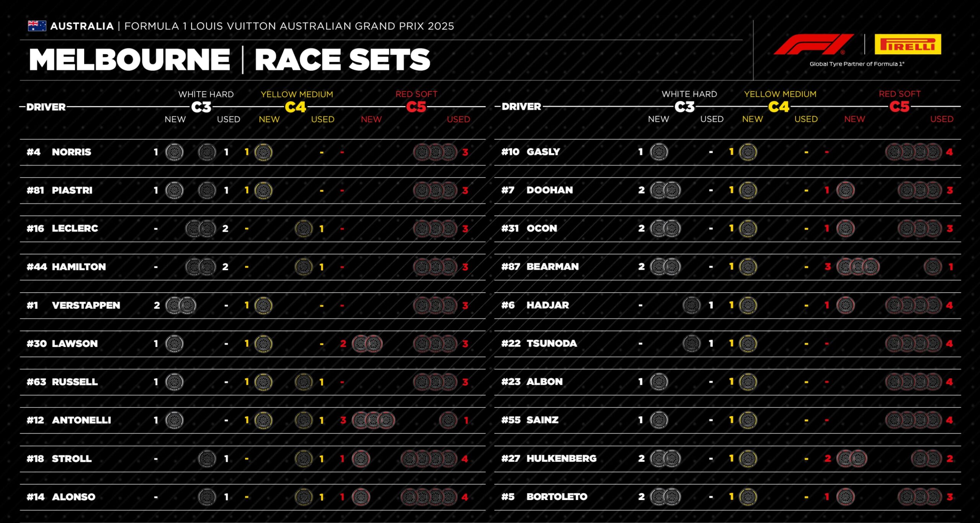The width and height of the screenshot is (980, 523).
Task: Click the #44 Hamilton driver name
Action: point(66,267)
